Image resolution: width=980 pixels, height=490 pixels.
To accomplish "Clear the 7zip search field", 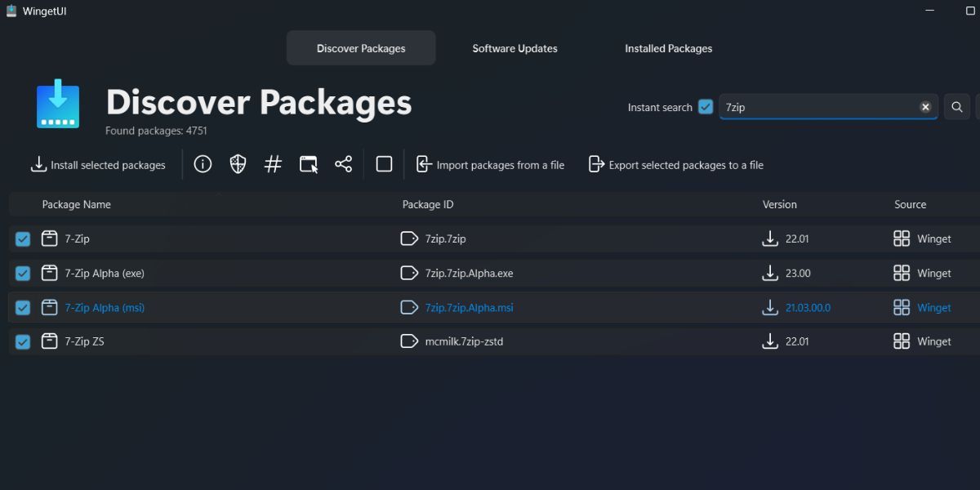I will 925,107.
